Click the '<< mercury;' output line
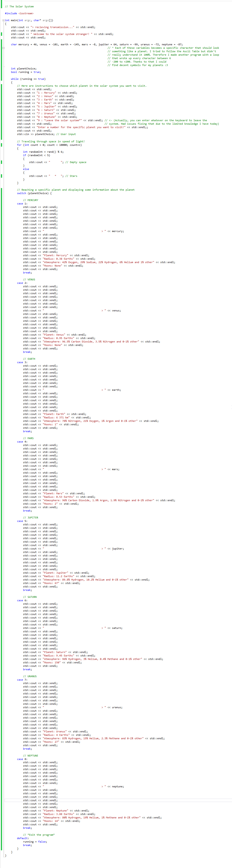The image size is (232, 868). click(x=73, y=231)
